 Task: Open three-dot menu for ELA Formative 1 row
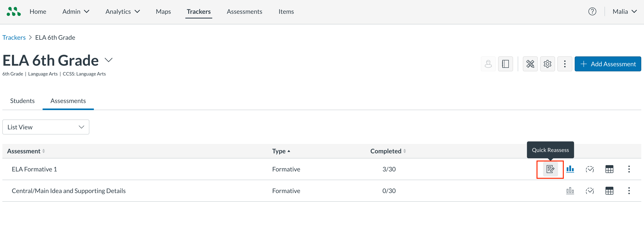point(629,169)
